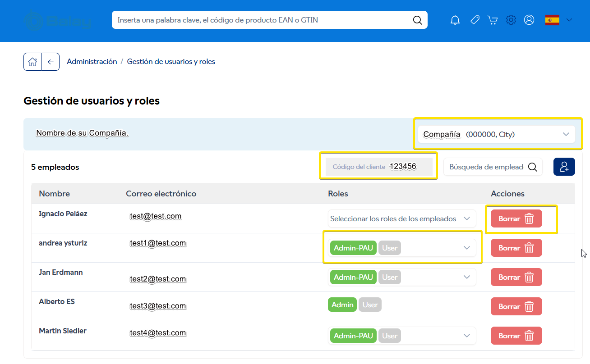Expand the Spanish flag language selector
This screenshot has height=364, width=590.
pyautogui.click(x=559, y=20)
